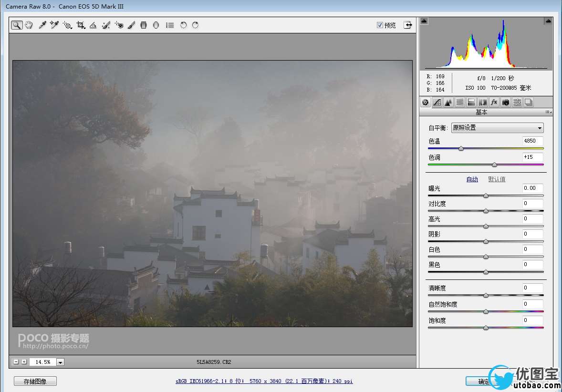Toggle shadow clipping warning on histogram

424,21
